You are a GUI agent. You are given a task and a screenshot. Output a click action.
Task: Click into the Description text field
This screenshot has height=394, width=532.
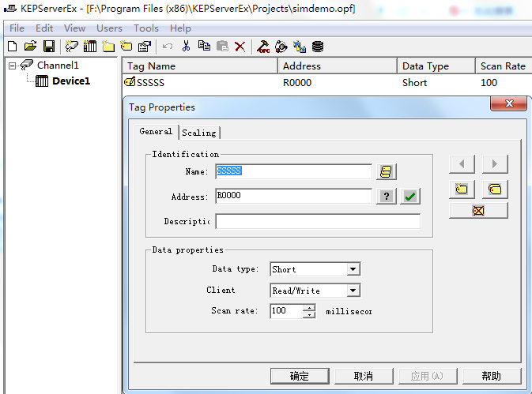pos(318,221)
